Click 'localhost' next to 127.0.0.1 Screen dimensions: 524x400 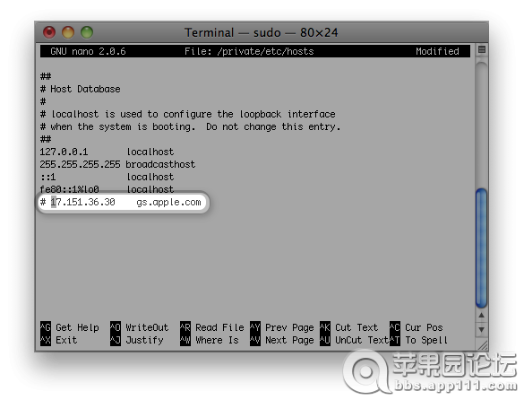[150, 152]
